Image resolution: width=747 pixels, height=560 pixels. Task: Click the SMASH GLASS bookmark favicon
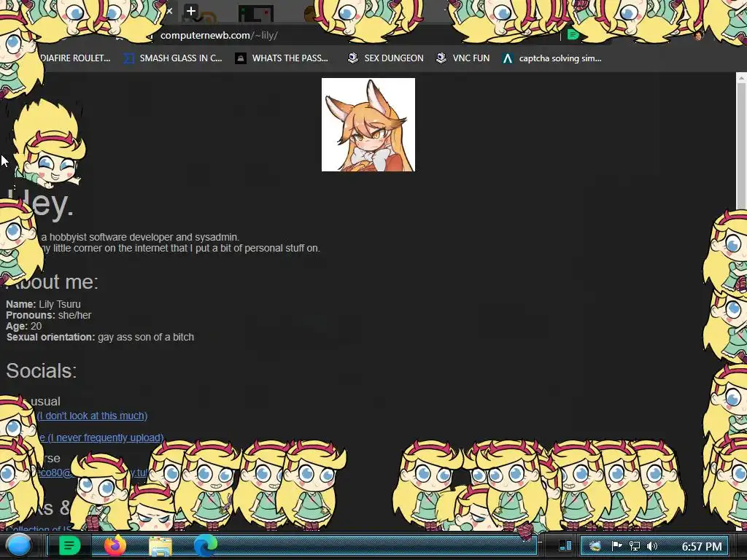click(128, 58)
